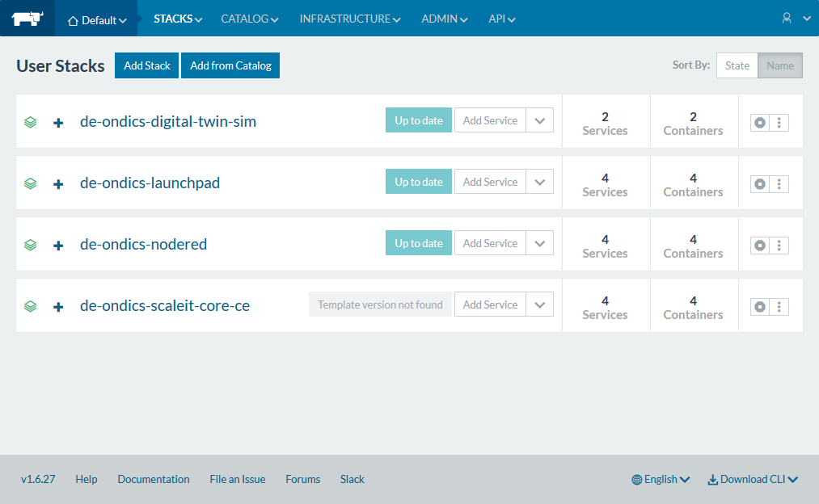Sort stacks by State
This screenshot has width=819, height=504.
pyautogui.click(x=737, y=65)
